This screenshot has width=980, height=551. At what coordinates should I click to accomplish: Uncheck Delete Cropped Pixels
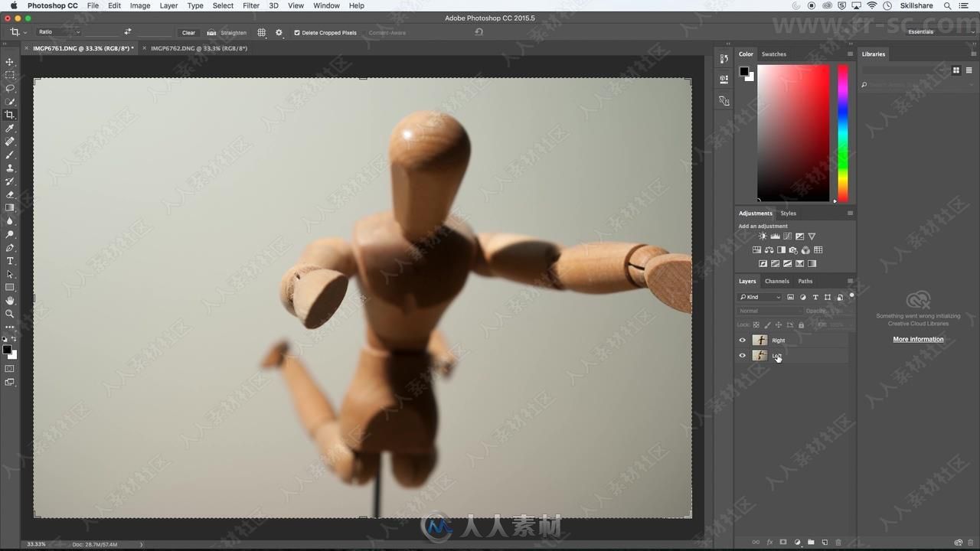point(297,33)
